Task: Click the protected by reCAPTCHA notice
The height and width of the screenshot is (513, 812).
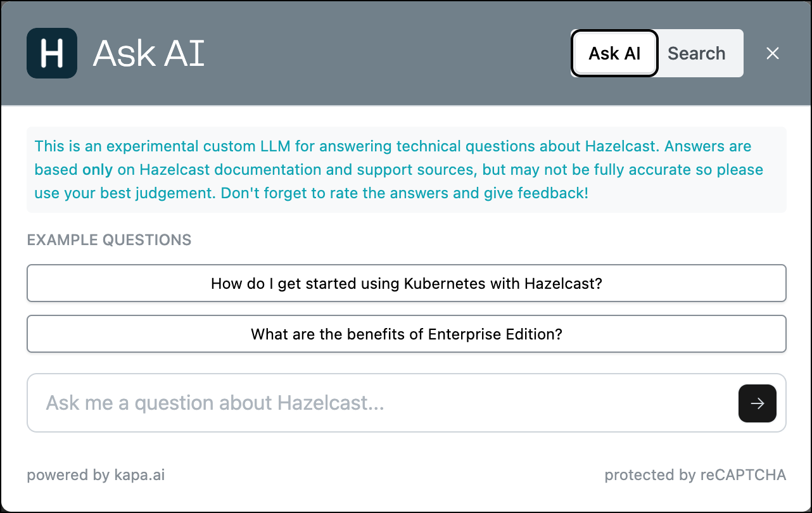Action: (x=695, y=474)
